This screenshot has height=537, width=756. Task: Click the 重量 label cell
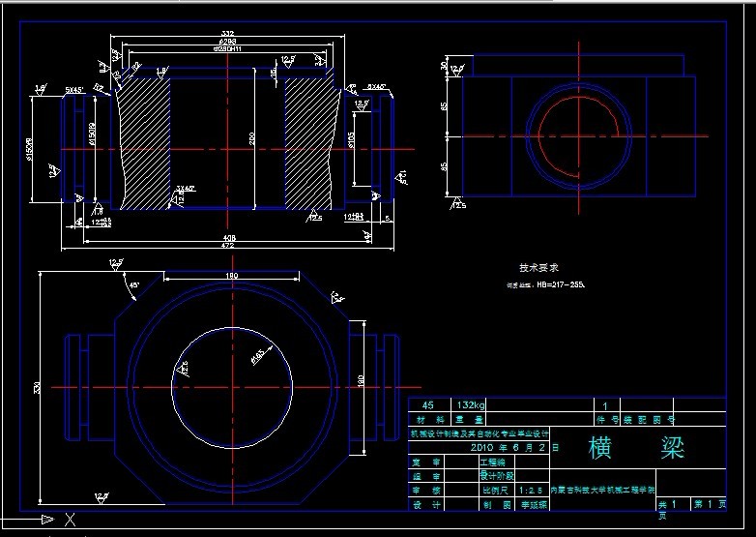click(x=469, y=420)
